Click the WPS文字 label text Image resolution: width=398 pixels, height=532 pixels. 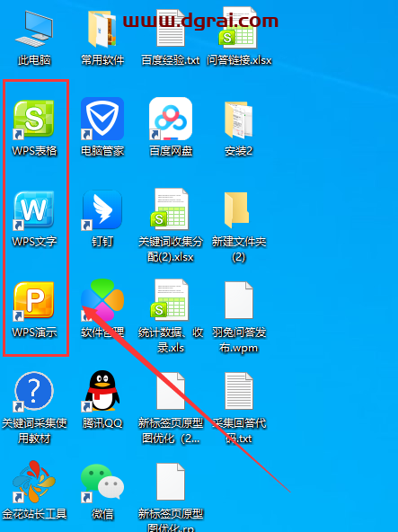tap(34, 242)
